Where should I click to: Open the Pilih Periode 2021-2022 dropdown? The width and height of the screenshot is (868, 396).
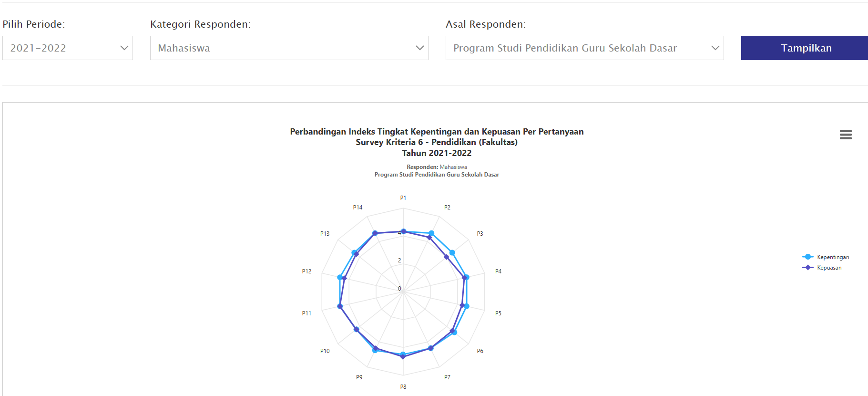[68, 48]
